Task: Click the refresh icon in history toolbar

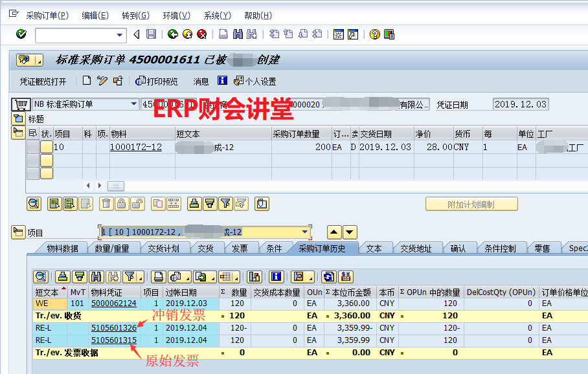Action: (328, 276)
